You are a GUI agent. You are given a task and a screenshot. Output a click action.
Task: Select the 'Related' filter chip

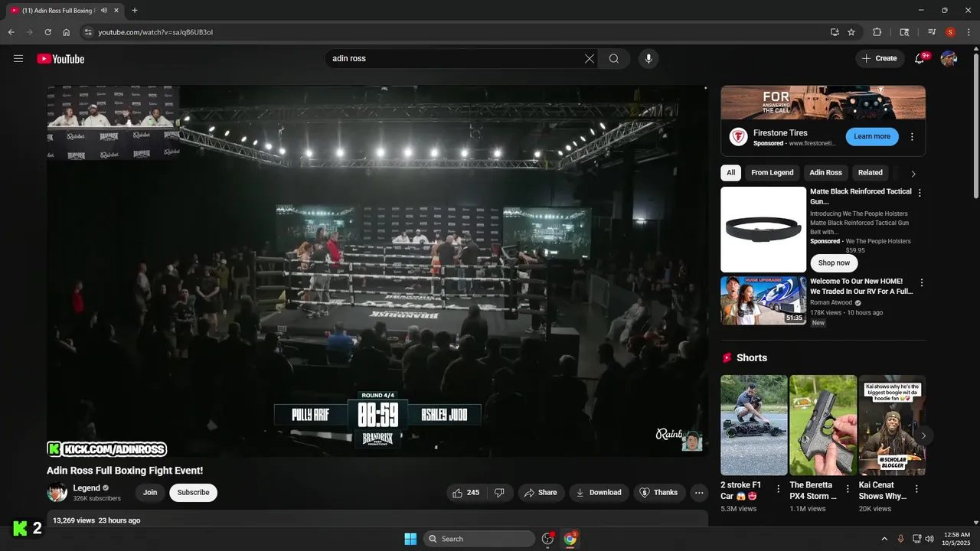pyautogui.click(x=870, y=173)
